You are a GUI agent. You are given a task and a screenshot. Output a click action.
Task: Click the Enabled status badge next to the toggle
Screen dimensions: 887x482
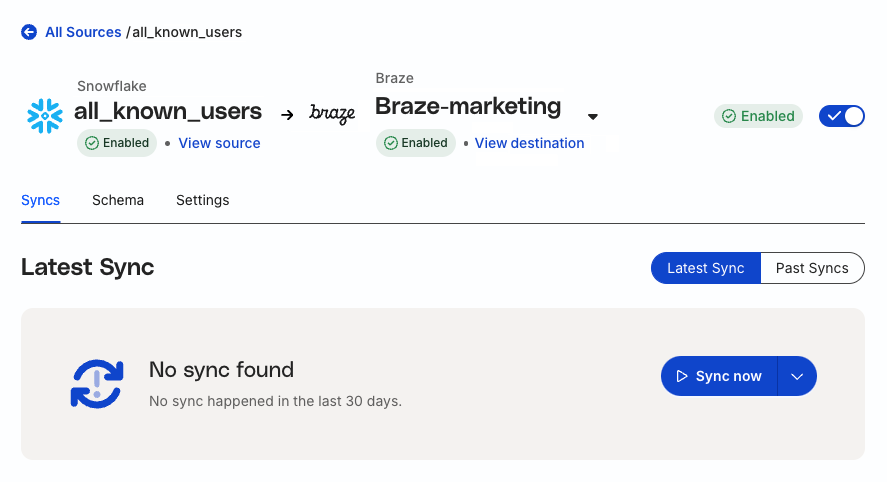click(758, 116)
